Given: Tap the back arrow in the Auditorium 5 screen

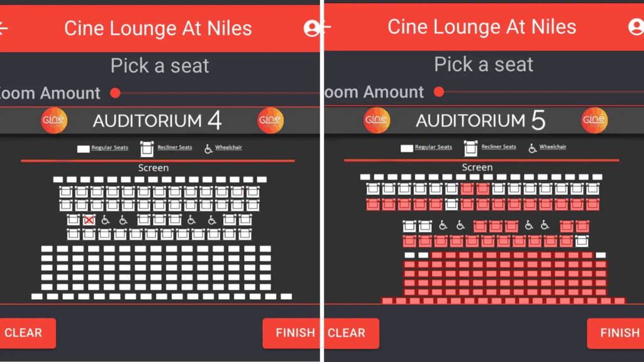Looking at the screenshot, I should [x=325, y=27].
